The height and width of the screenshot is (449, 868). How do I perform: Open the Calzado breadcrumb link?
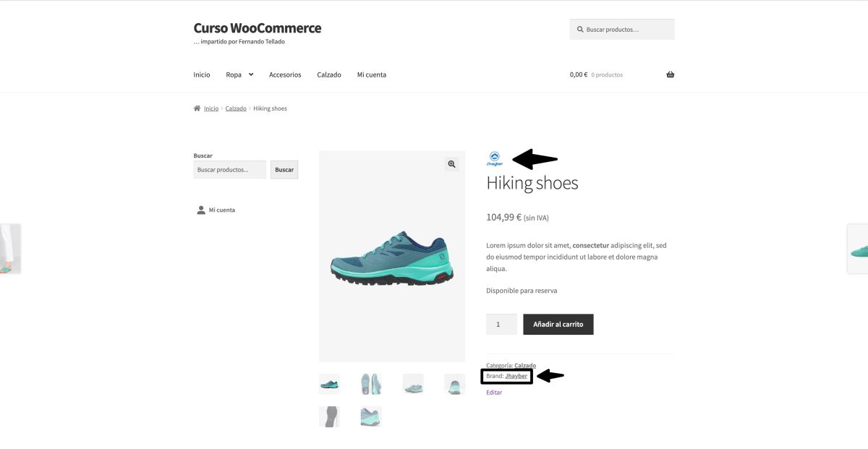pyautogui.click(x=236, y=108)
